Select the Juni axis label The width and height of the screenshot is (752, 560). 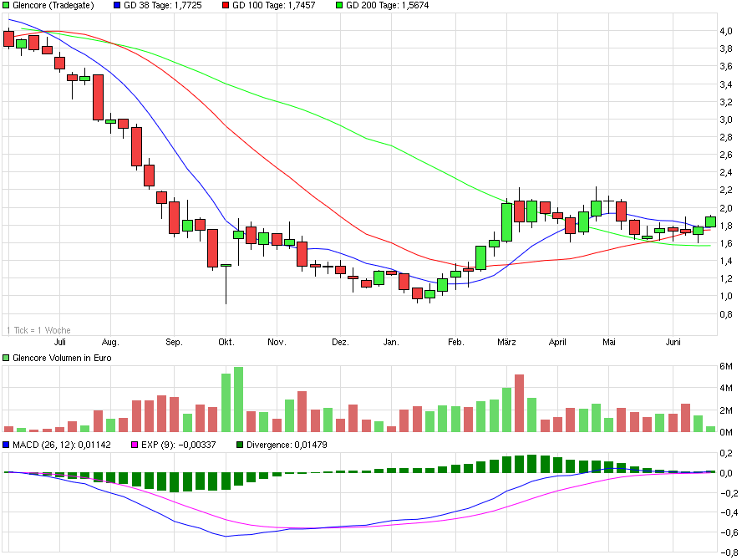pyautogui.click(x=673, y=342)
